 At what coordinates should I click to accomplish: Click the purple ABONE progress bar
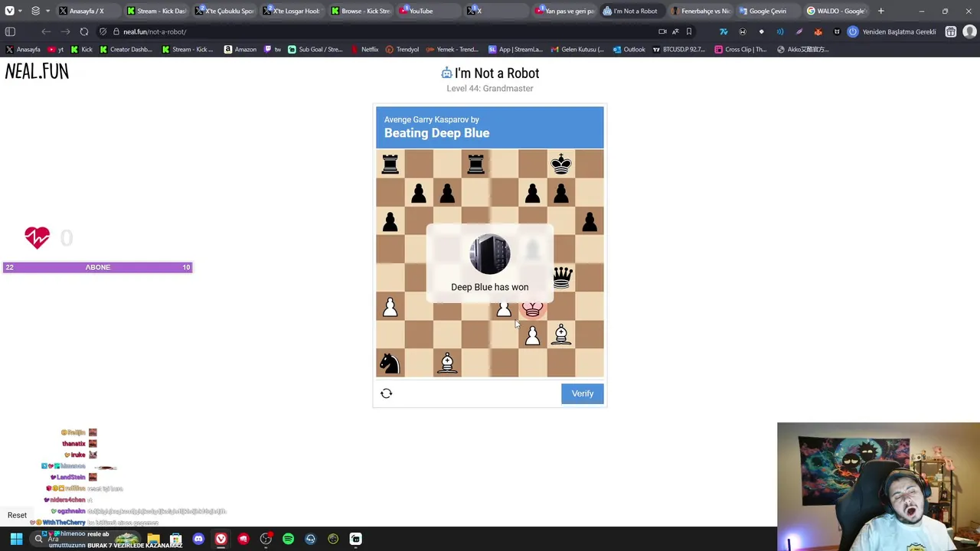(98, 267)
